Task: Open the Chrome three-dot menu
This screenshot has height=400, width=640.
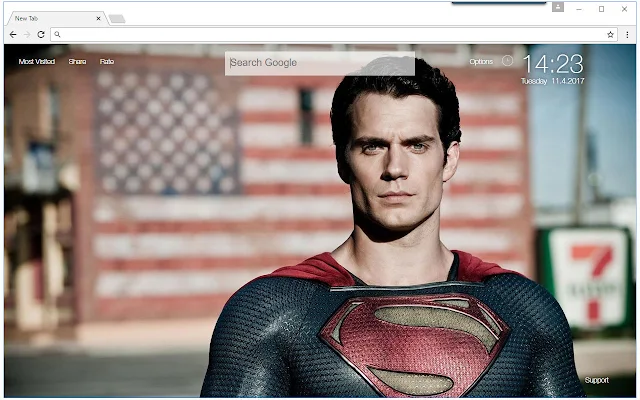Action: click(627, 35)
